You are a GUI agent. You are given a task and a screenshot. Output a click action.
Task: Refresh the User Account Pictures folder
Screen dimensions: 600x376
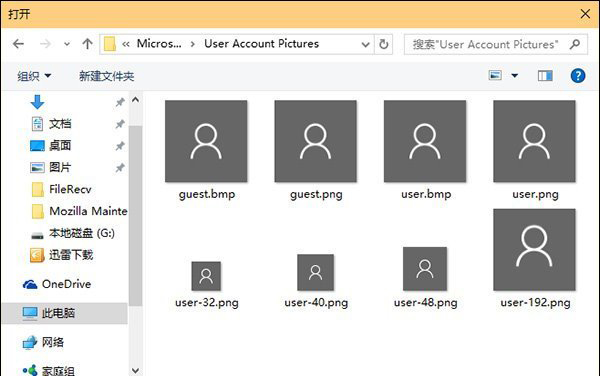(383, 44)
